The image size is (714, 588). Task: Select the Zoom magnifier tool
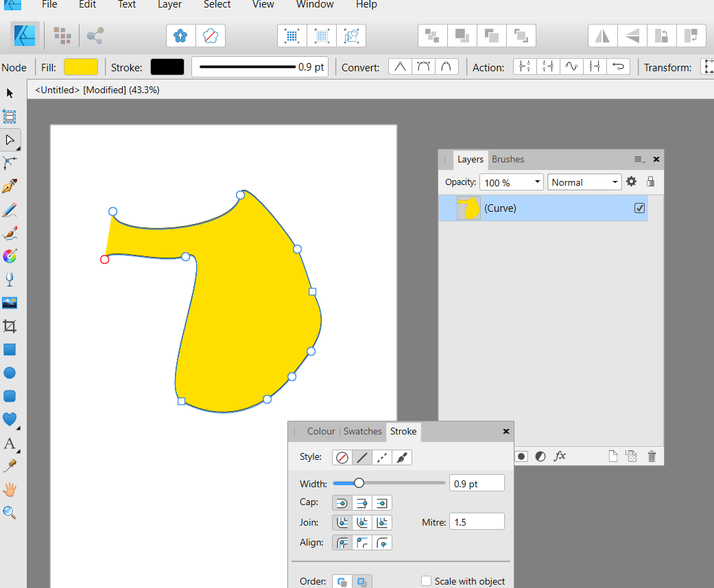10,513
